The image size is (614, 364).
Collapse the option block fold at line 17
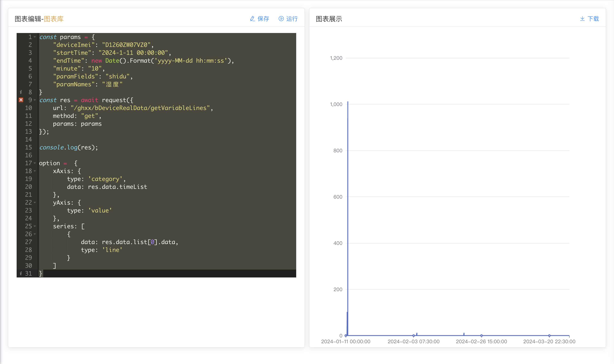(35, 163)
